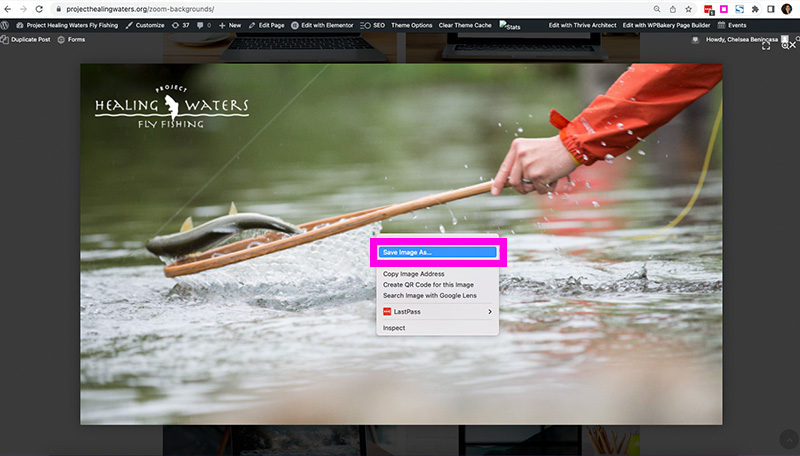This screenshot has height=456, width=800.
Task: Close the image lightbox
Action: (x=792, y=45)
